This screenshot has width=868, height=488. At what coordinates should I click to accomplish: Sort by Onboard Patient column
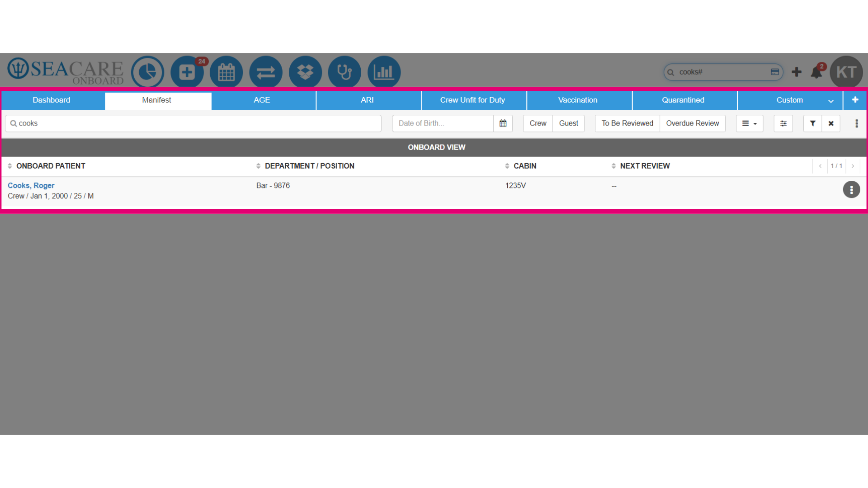[47, 166]
